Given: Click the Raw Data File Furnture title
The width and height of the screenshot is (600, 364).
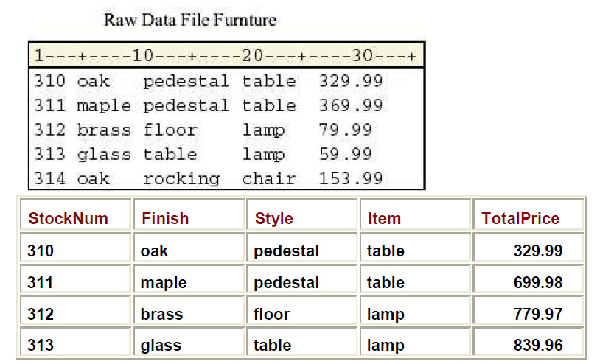Looking at the screenshot, I should (x=190, y=19).
